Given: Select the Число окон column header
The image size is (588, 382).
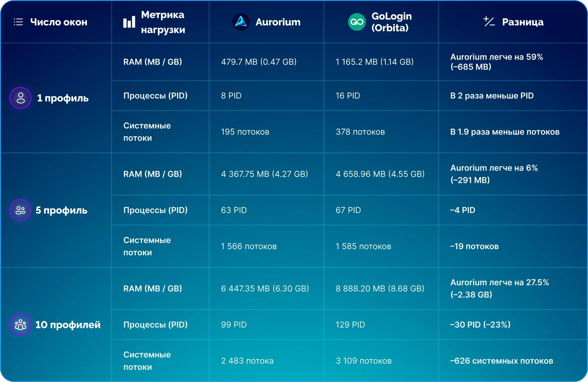Looking at the screenshot, I should [59, 22].
